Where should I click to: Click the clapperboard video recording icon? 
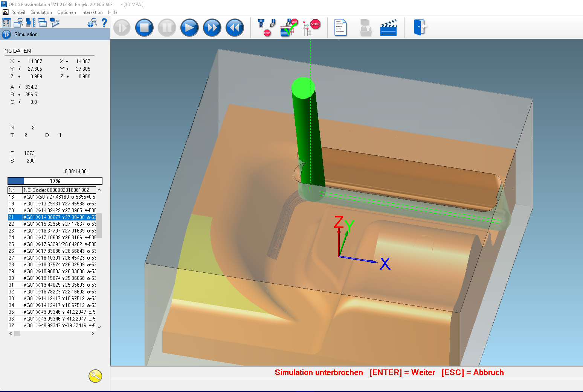click(389, 28)
